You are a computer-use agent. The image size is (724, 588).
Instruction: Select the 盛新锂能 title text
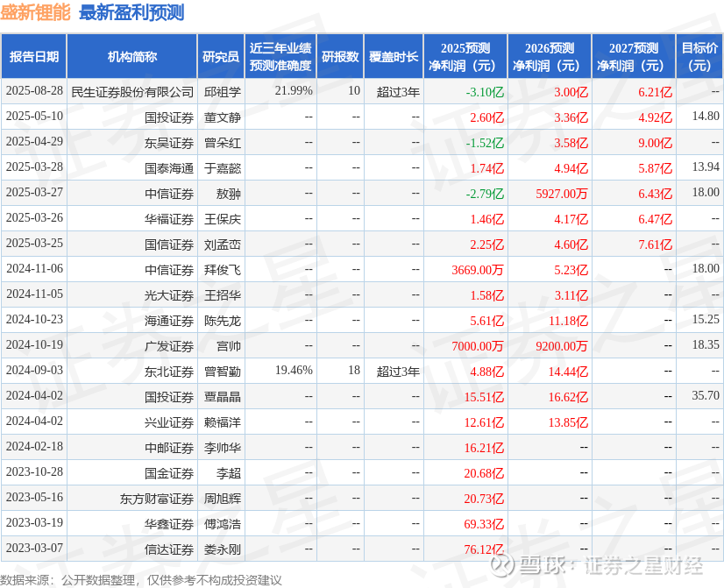35,12
